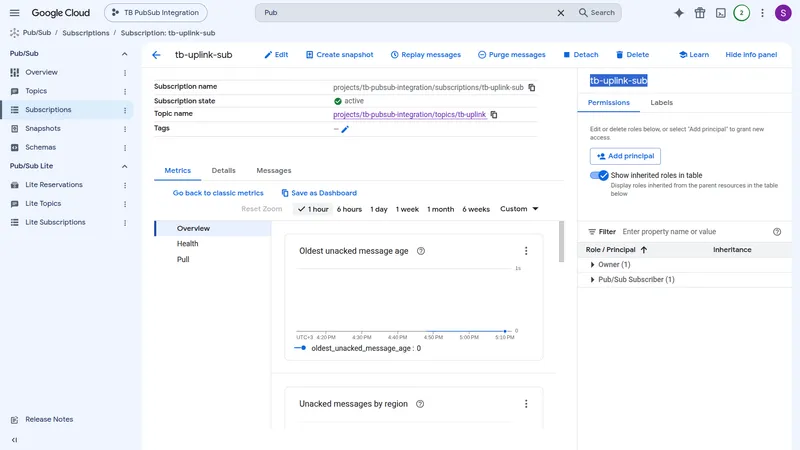The width and height of the screenshot is (800, 450).
Task: Open the Custom time range dropdown
Action: [x=519, y=209]
